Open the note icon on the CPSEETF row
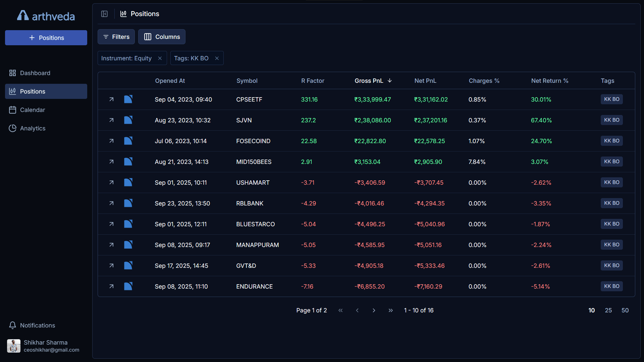Viewport: 644px width, 362px height. pos(128,99)
